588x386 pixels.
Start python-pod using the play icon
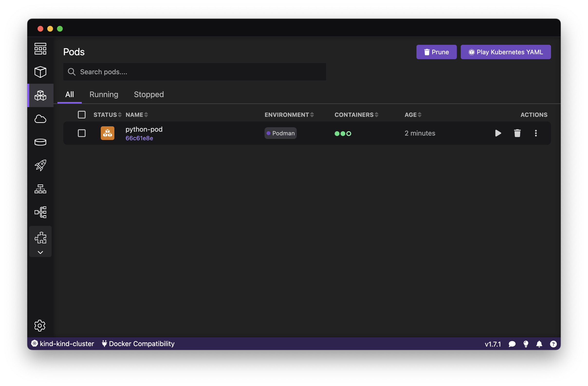click(x=498, y=133)
